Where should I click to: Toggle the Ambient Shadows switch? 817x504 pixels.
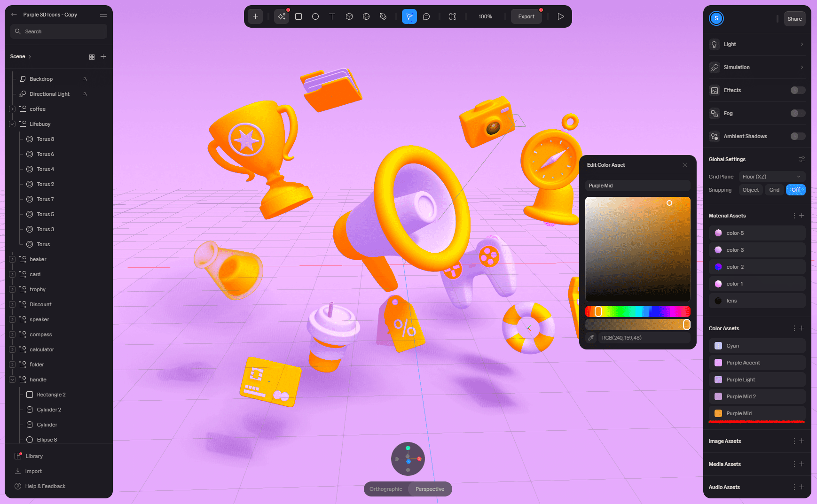798,136
